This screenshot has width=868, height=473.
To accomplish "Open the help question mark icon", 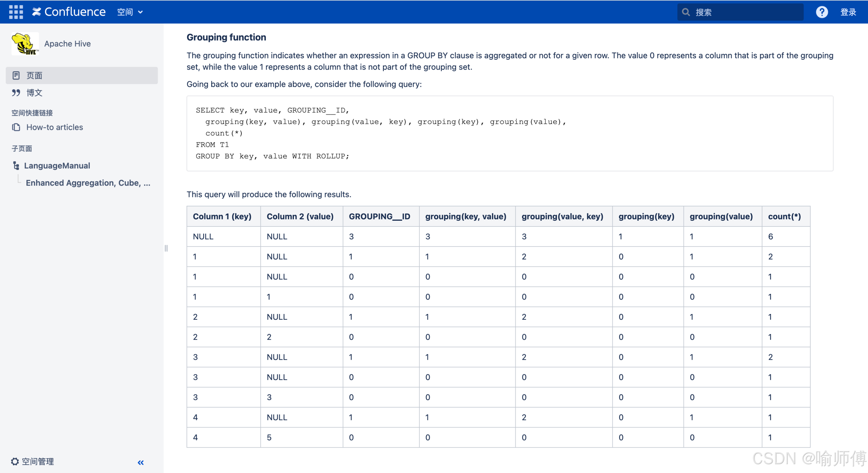I will 822,12.
